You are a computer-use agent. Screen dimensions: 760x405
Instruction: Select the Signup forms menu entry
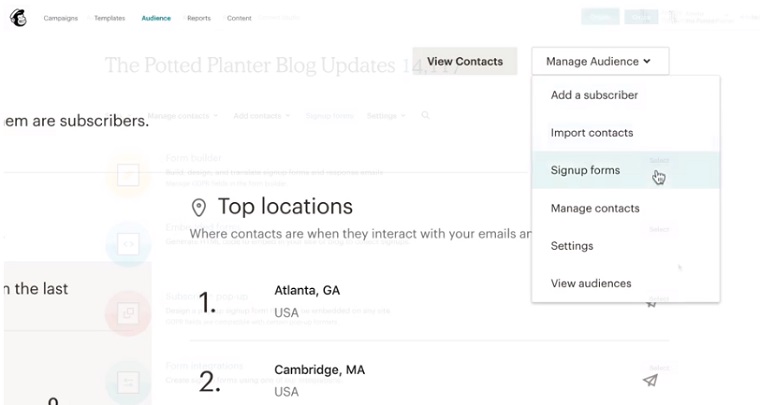click(585, 170)
